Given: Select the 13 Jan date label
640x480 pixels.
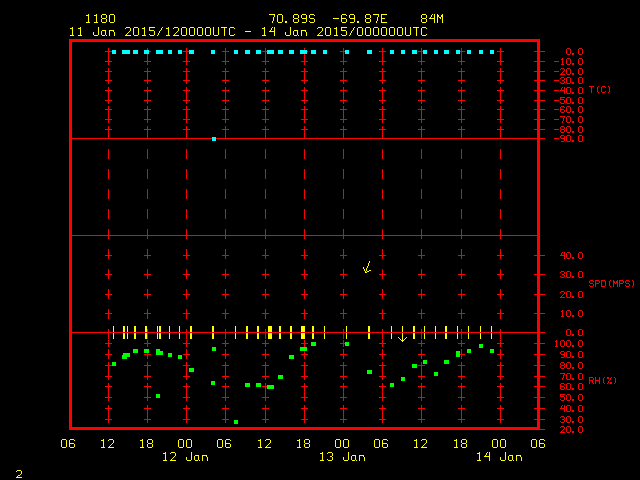Looking at the screenshot, I should [342, 457].
